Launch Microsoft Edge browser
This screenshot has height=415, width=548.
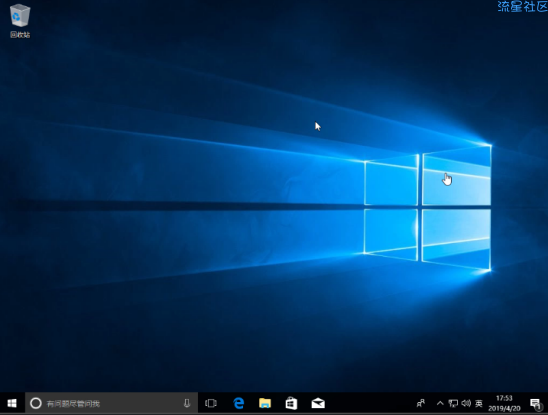239,403
